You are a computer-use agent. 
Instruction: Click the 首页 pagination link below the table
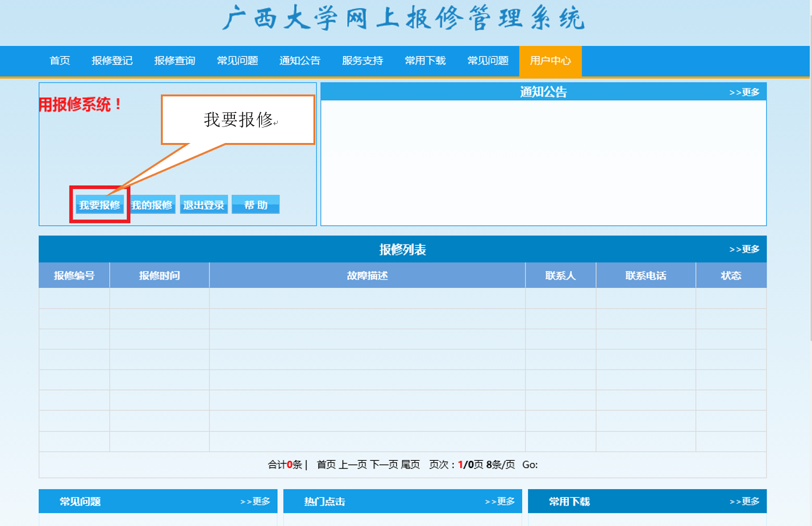326,465
